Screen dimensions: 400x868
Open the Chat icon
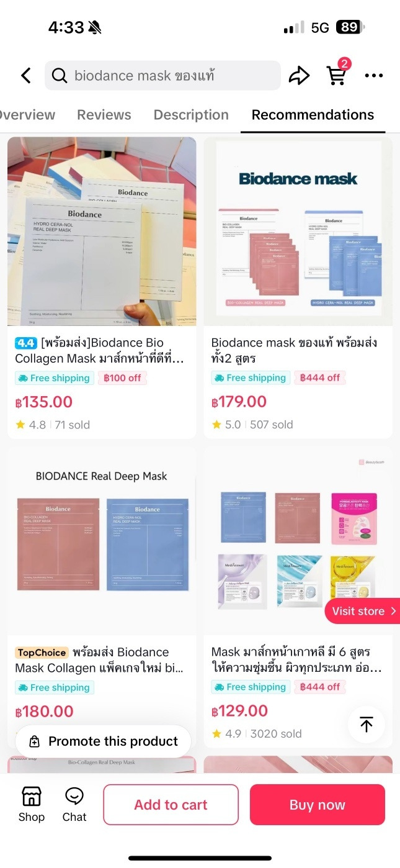coord(74,805)
